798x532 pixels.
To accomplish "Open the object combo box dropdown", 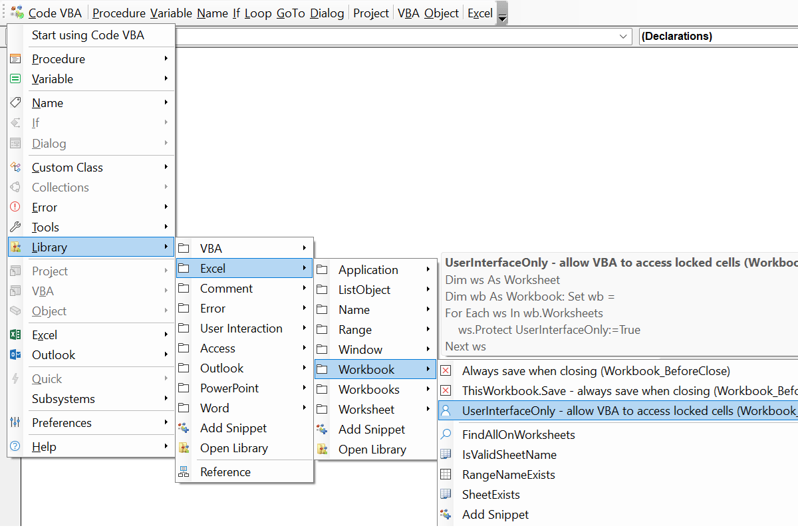I will coord(624,37).
